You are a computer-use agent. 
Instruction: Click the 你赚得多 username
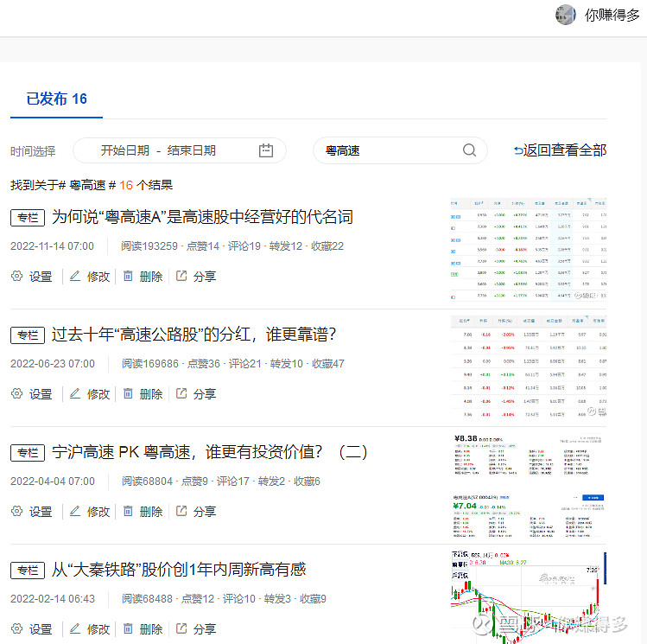[612, 16]
